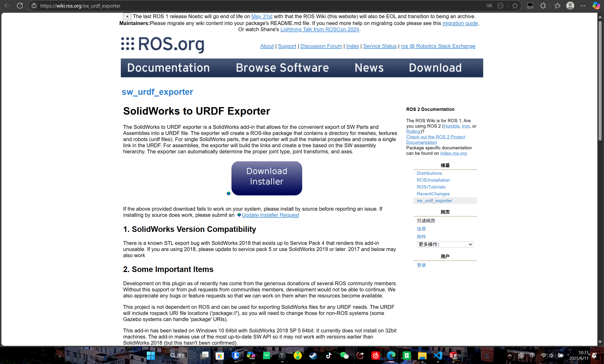This screenshot has height=364, width=604.
Task: Open SolidWorks 2023 from the taskbar
Action: (453, 355)
